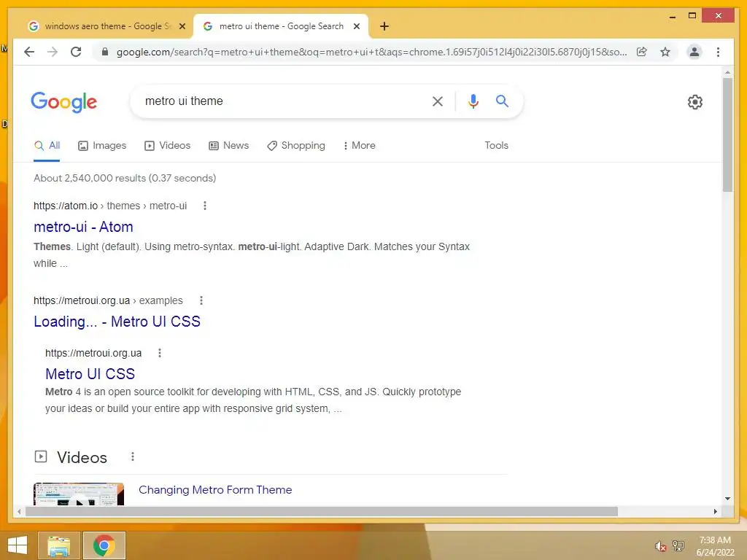
Task: Clear the search box with the X
Action: pyautogui.click(x=438, y=101)
